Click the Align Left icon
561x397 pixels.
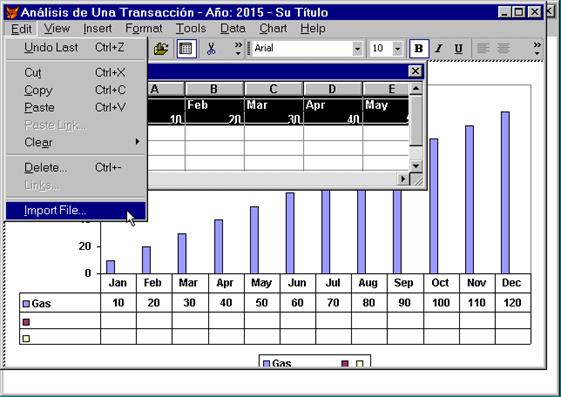[x=483, y=49]
